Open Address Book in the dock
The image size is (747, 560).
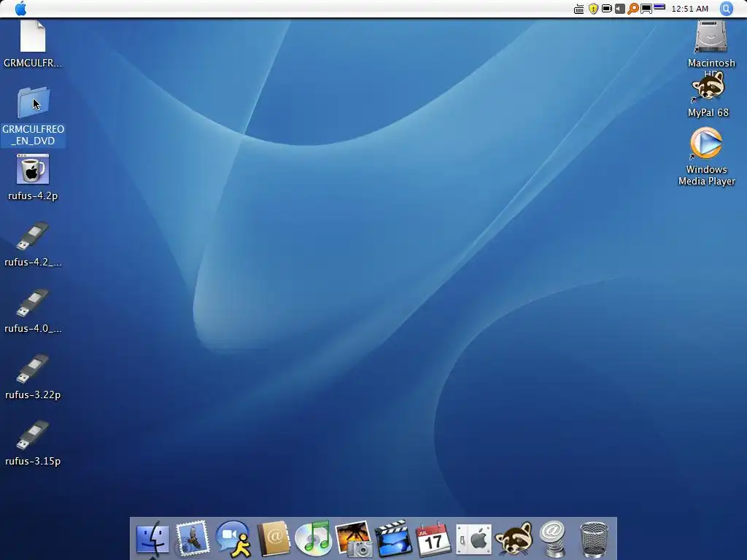click(x=274, y=539)
